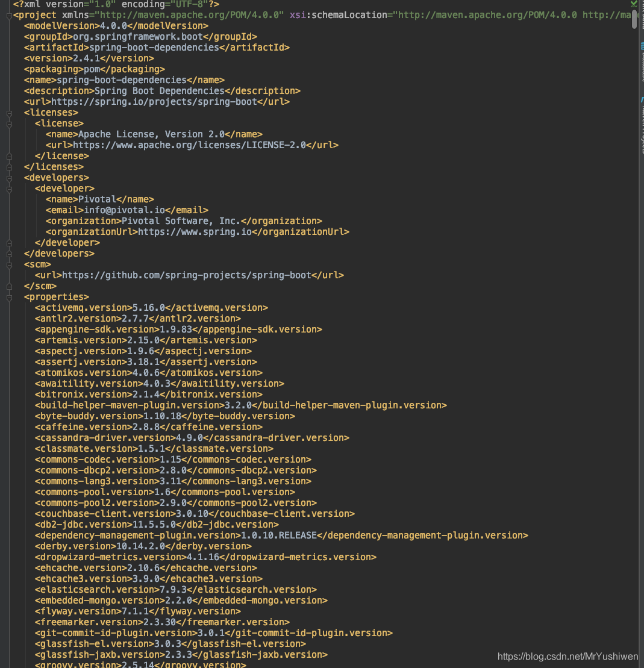Click description Spring Boot Dependencies line
This screenshot has width=644, height=668.
pos(163,91)
